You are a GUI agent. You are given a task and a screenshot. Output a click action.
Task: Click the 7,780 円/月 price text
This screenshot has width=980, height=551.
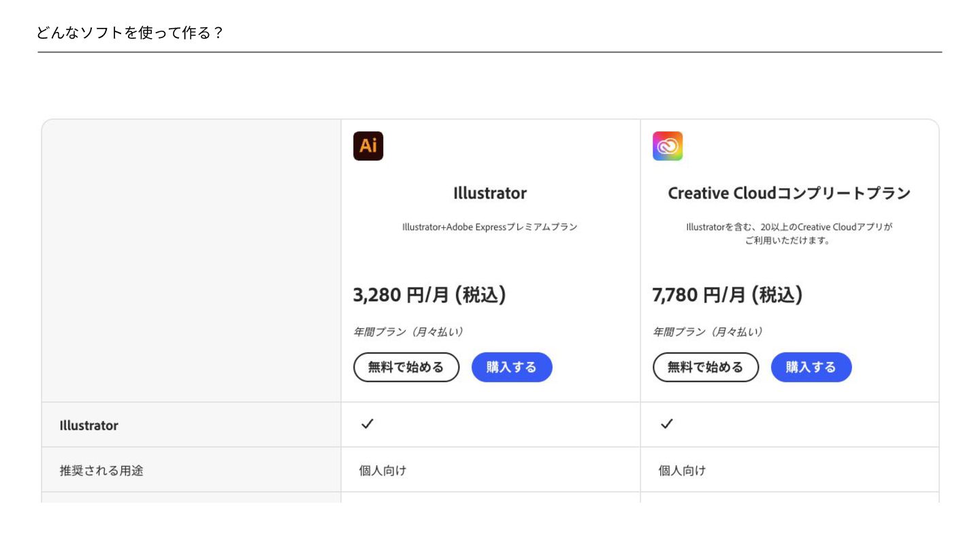point(728,295)
